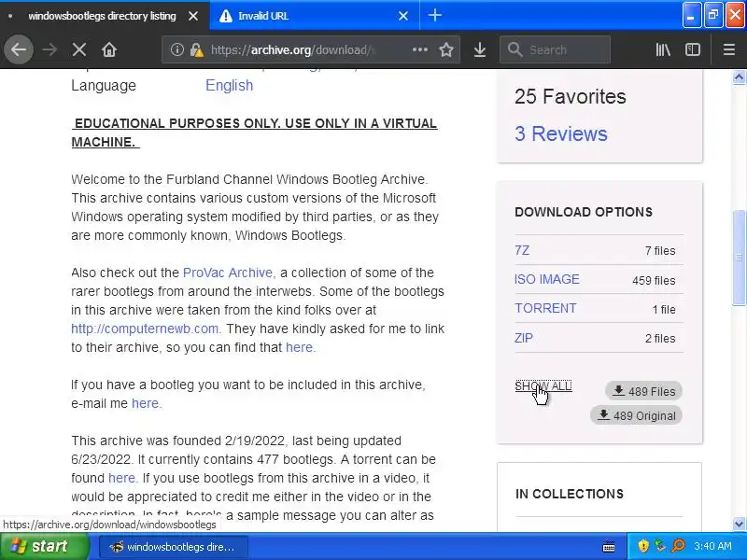Viewport: 747px width, 560px height.
Task: Stop loading the page with the X button
Action: click(79, 49)
